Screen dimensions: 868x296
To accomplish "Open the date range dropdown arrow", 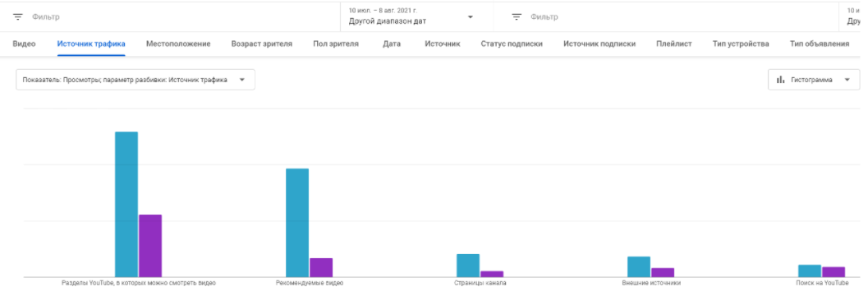I will tap(471, 16).
